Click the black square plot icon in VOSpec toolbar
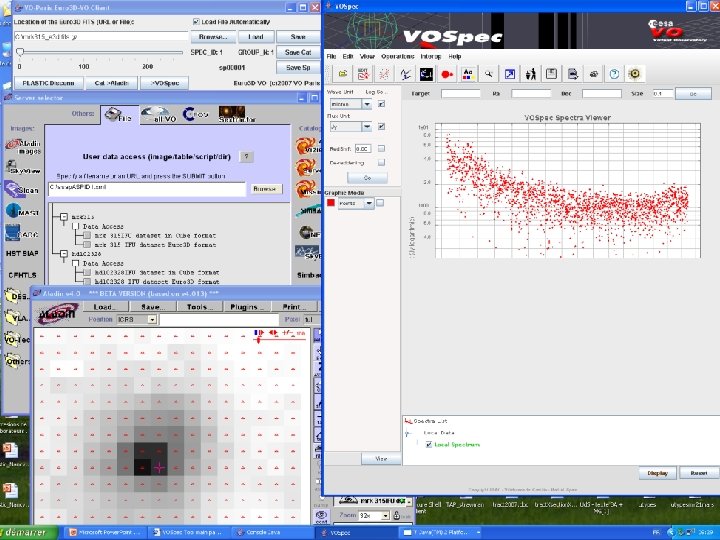The width and height of the screenshot is (720, 540). [x=426, y=74]
